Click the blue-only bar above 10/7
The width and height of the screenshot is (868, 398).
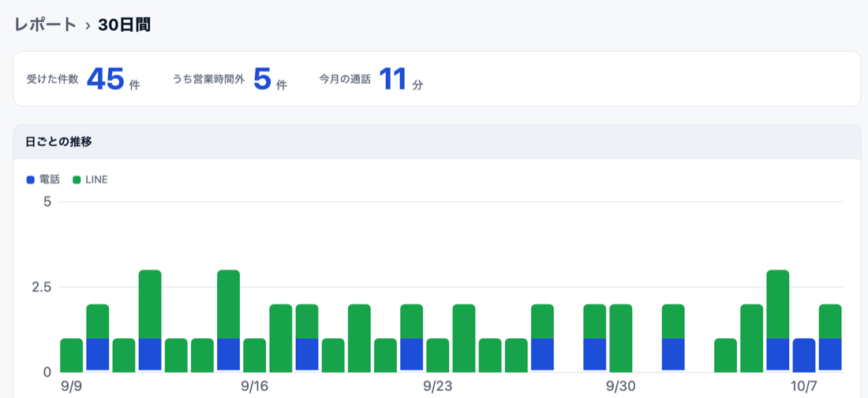804,355
